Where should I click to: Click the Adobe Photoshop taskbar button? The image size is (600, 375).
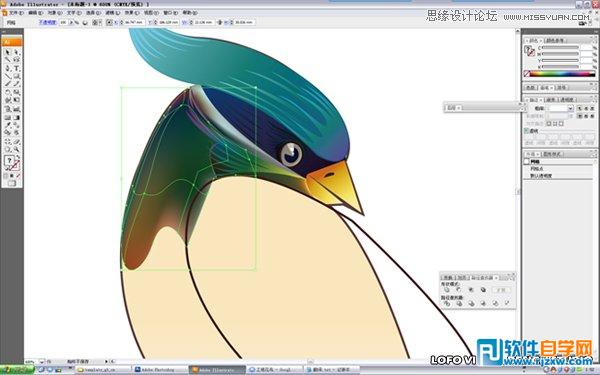(x=160, y=370)
